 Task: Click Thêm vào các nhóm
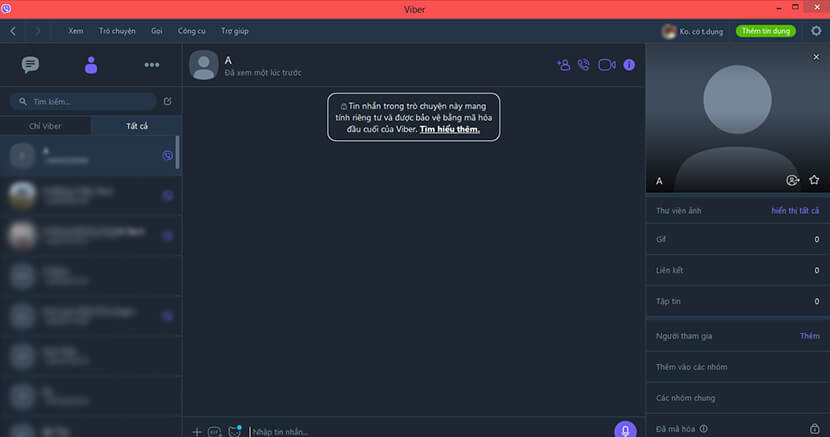click(738, 367)
